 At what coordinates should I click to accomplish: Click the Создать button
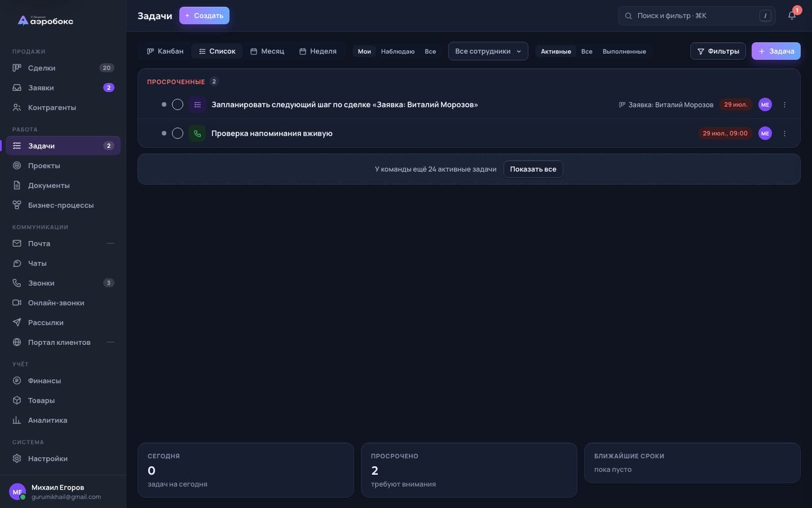204,15
